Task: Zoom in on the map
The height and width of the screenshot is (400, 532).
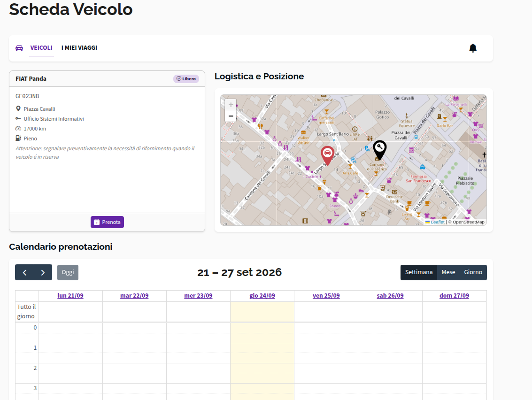Action: point(231,105)
